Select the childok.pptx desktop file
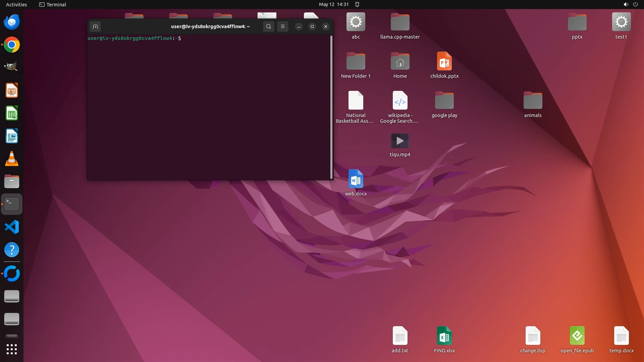 (444, 62)
